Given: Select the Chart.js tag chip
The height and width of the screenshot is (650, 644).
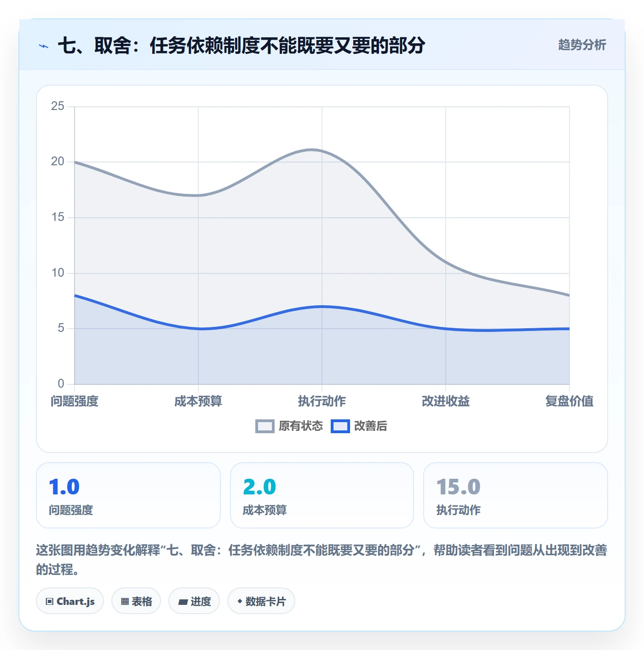Looking at the screenshot, I should tap(70, 601).
